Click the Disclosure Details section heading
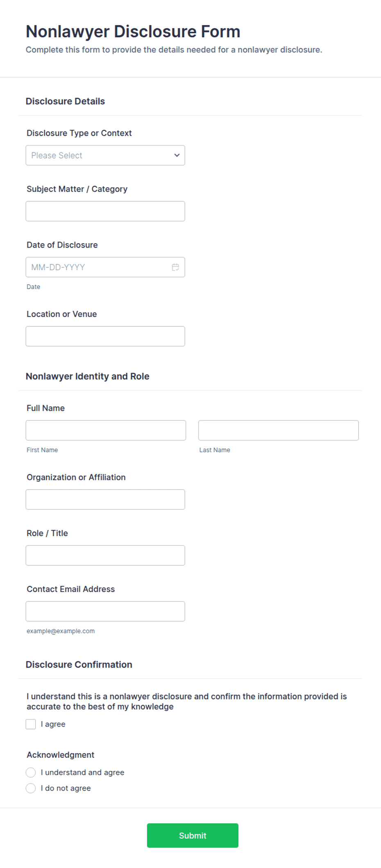This screenshot has width=381, height=868. click(x=65, y=101)
